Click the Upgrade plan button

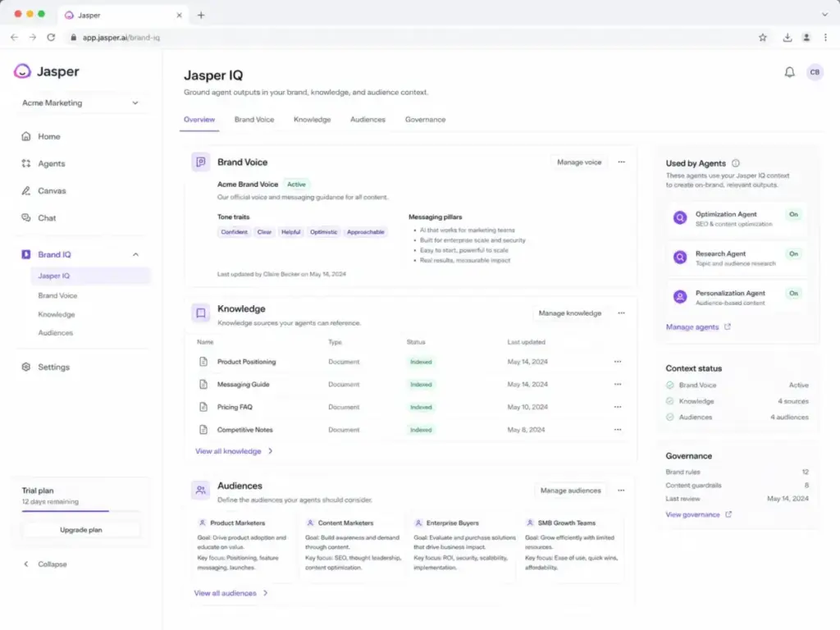point(81,530)
